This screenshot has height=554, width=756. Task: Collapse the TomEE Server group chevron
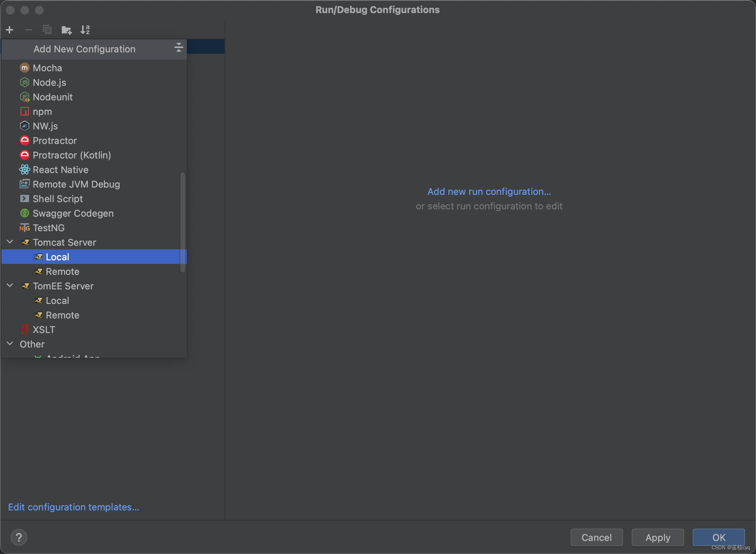(10, 286)
